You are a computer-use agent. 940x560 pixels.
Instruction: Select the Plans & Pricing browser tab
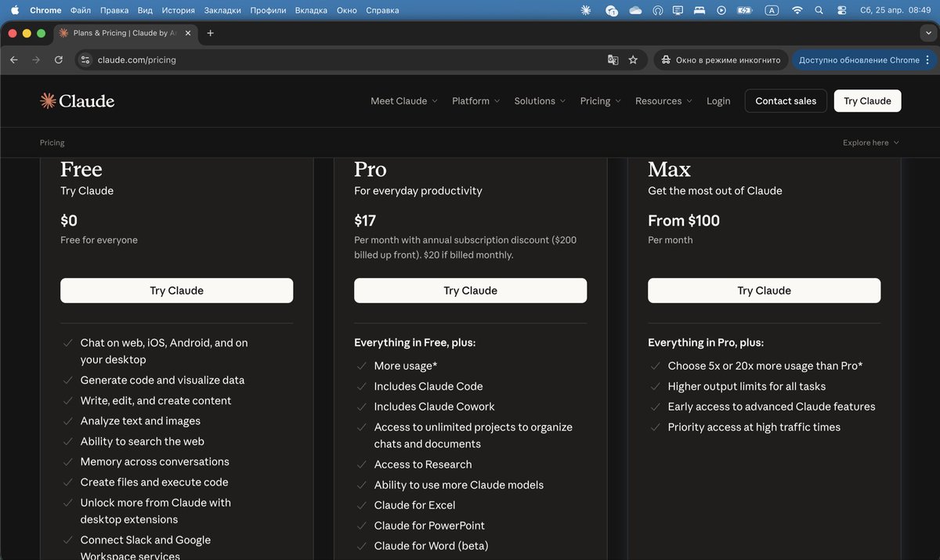click(125, 33)
